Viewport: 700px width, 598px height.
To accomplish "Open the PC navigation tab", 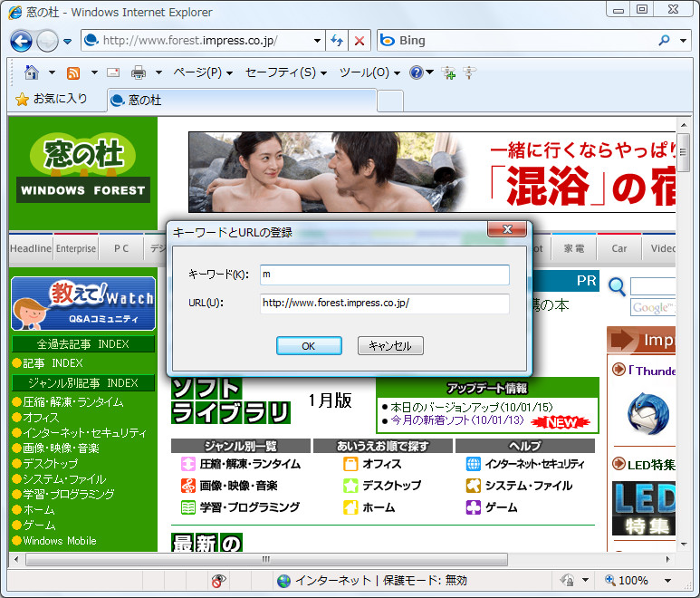I will pos(121,248).
